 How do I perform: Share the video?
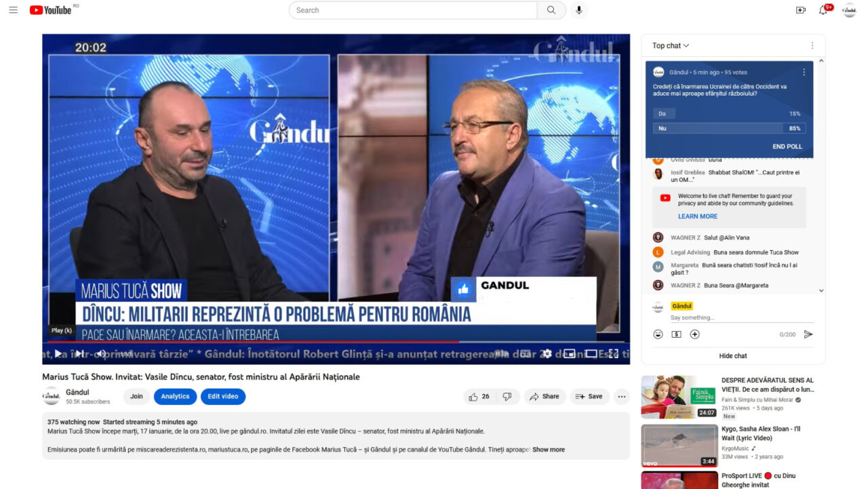(545, 397)
